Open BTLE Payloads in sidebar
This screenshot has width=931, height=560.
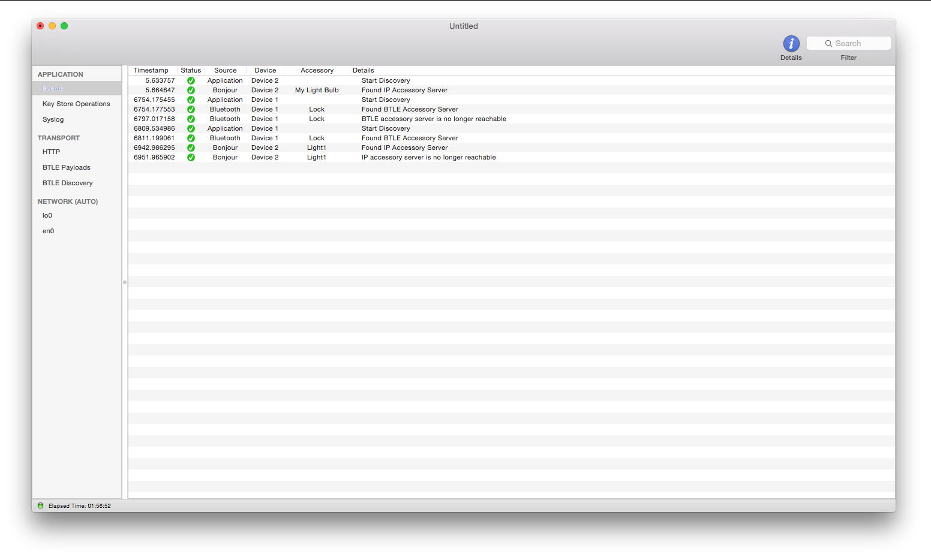[x=67, y=167]
